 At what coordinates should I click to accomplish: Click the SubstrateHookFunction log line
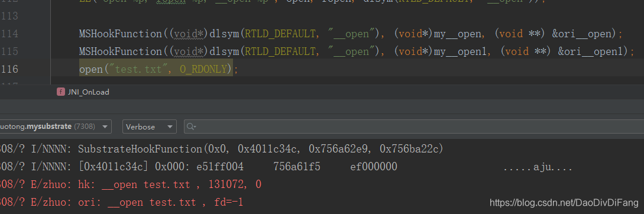click(222, 149)
